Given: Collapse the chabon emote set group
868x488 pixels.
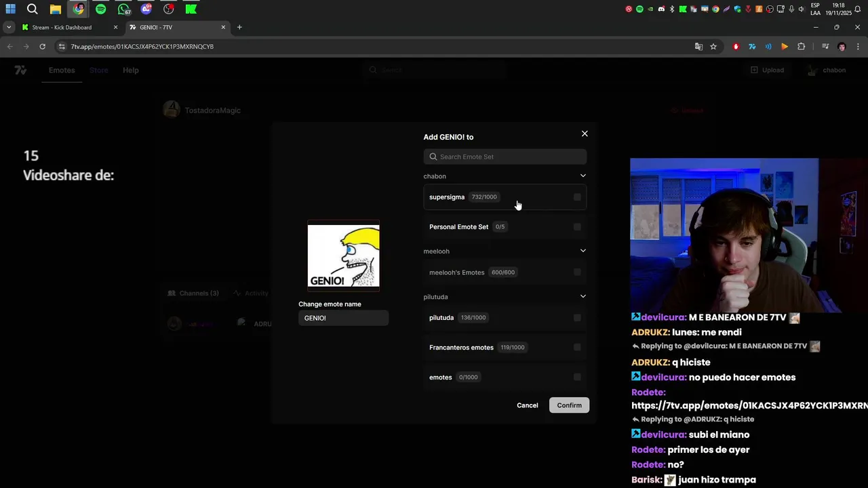Looking at the screenshot, I should click(x=583, y=176).
